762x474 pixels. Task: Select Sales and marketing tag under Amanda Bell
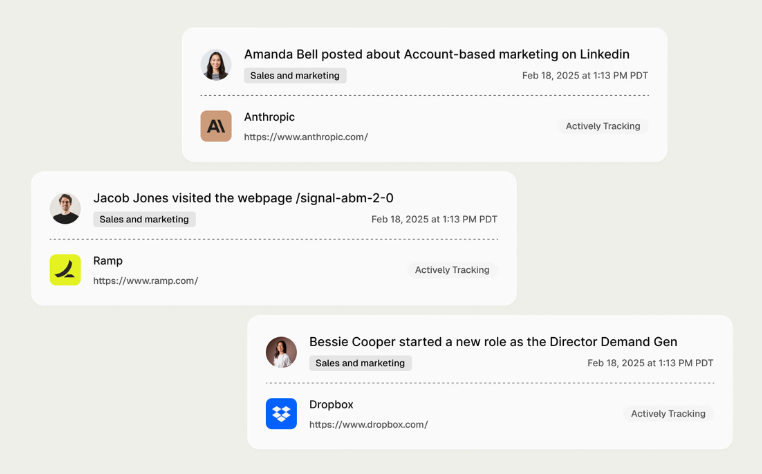(295, 75)
